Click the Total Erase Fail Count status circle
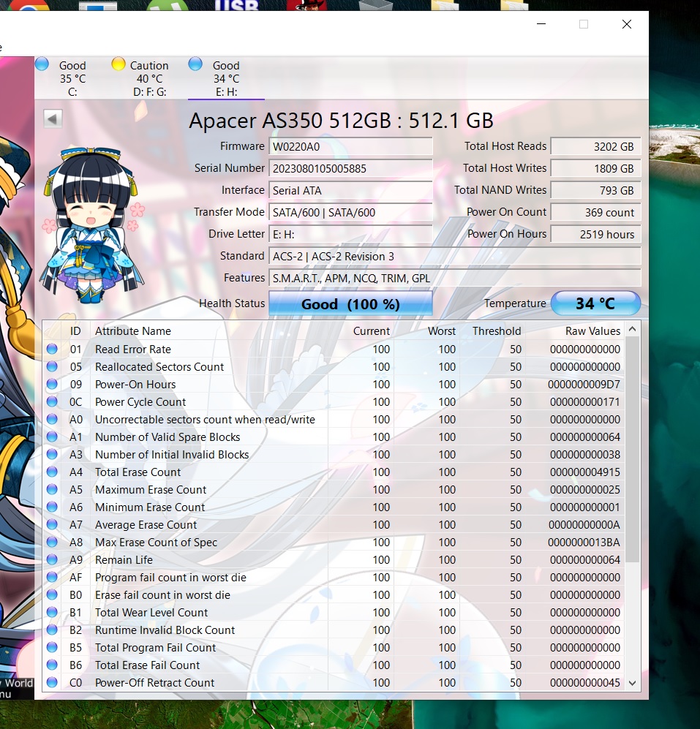 point(52,665)
